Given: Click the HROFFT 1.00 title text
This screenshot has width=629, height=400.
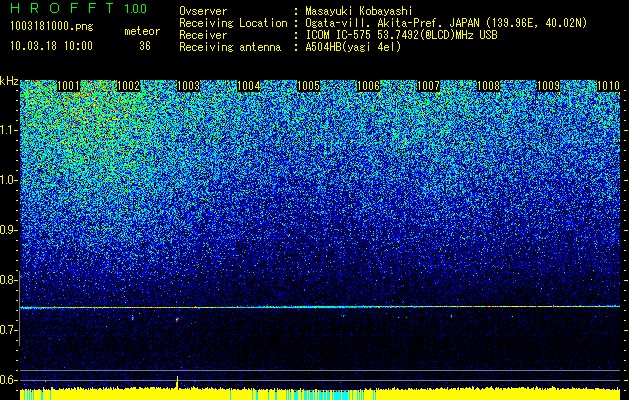Looking at the screenshot, I should [79, 8].
